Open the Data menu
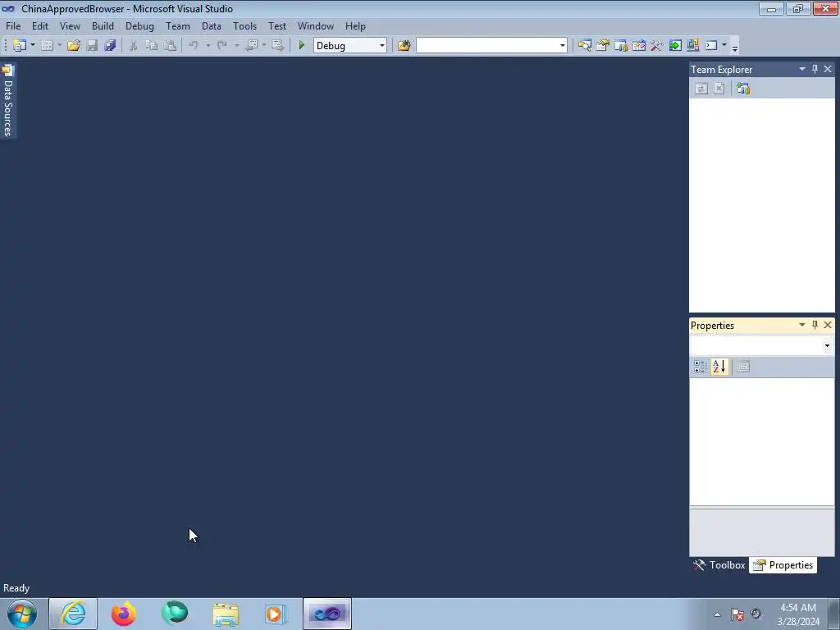Image resolution: width=840 pixels, height=630 pixels. tap(212, 25)
